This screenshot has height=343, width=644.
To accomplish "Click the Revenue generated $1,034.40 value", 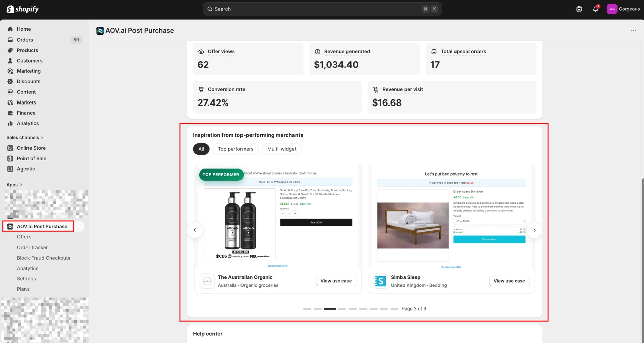I will [336, 65].
